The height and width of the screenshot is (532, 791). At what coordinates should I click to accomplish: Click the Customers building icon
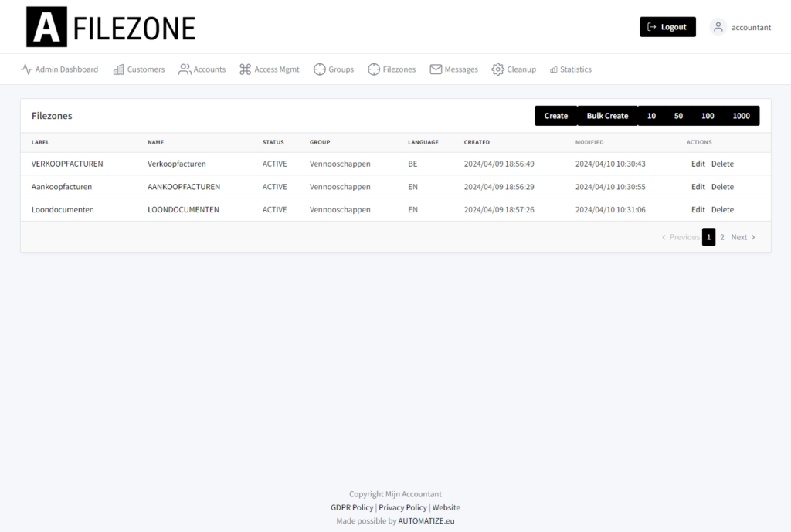point(118,69)
